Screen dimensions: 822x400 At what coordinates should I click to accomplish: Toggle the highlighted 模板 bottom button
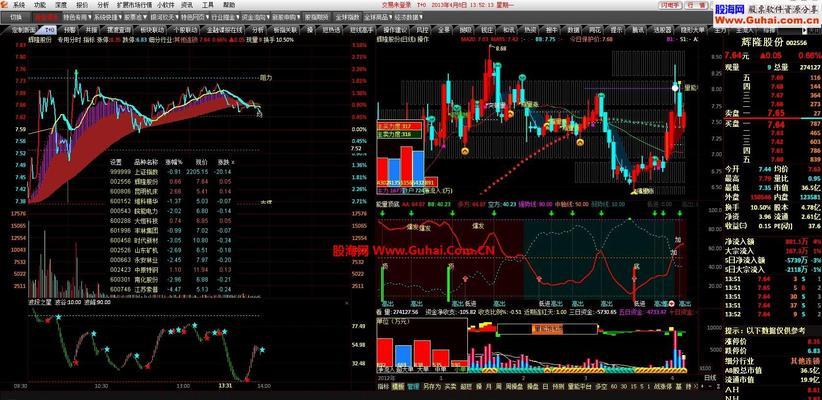(x=398, y=386)
